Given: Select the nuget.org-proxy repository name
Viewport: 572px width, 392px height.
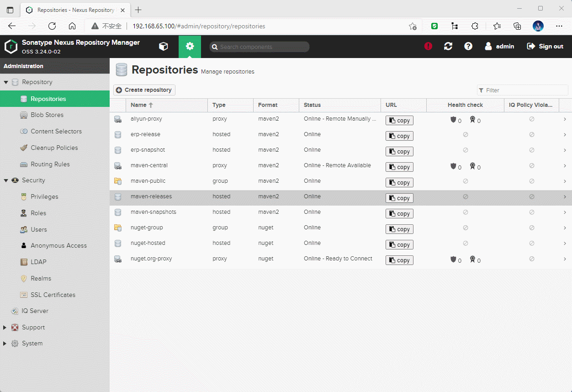Looking at the screenshot, I should point(151,259).
